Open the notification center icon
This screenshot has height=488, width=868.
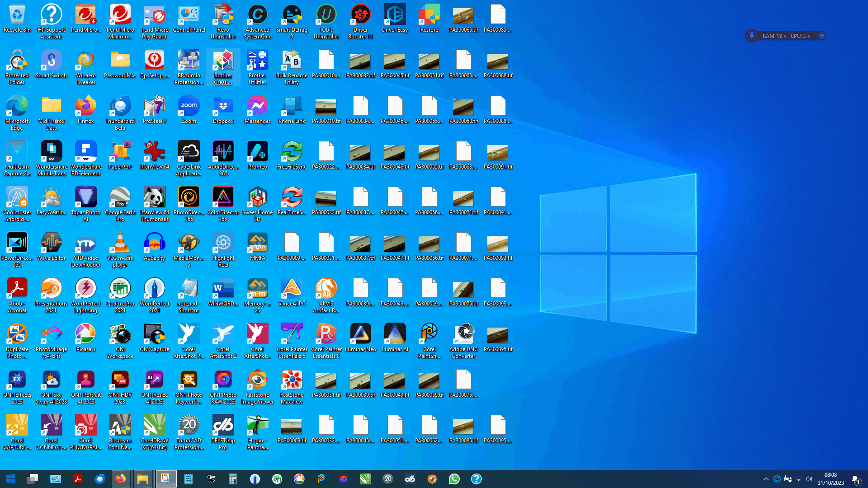coord(856,479)
